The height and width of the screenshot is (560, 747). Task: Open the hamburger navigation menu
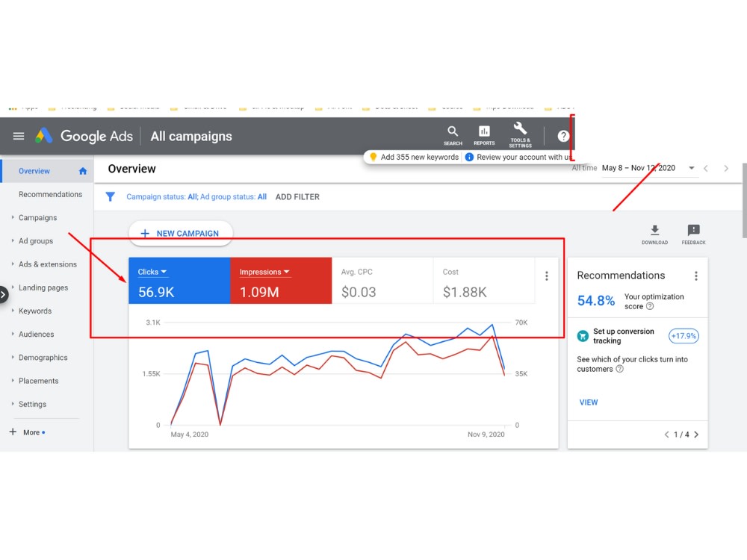click(19, 136)
